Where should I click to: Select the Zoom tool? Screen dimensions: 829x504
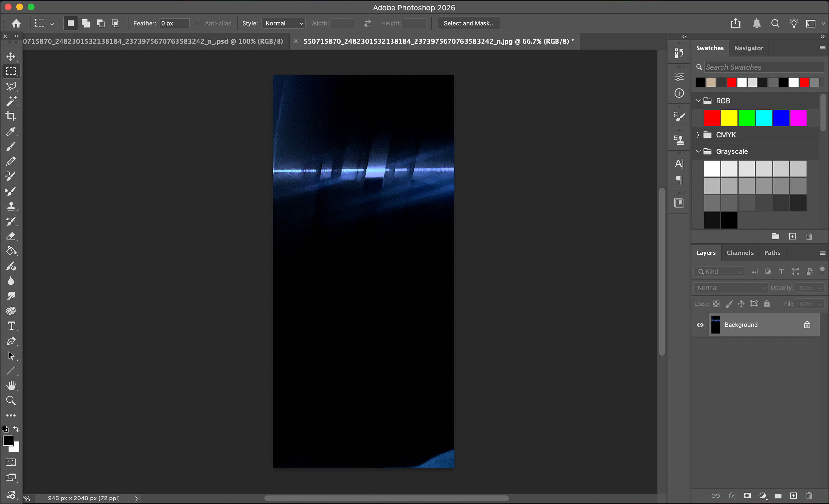coord(11,400)
